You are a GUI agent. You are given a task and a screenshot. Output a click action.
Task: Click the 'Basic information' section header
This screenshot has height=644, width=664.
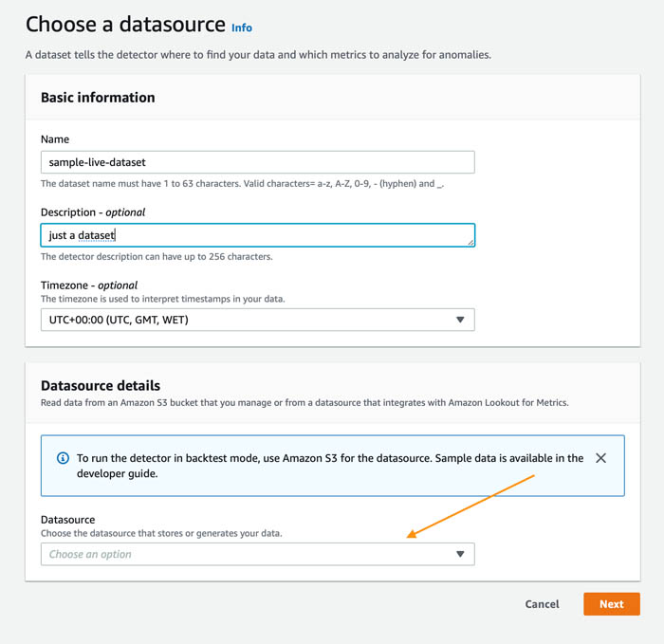click(98, 98)
